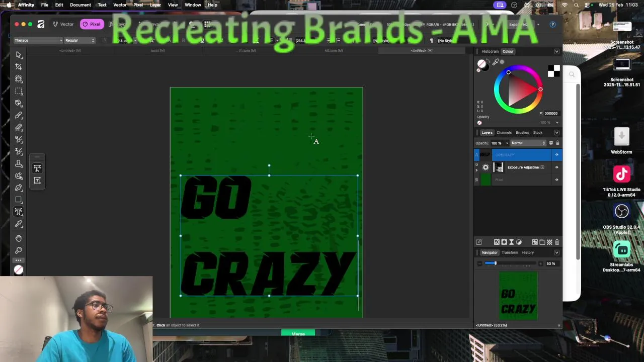Click the Edit Layer pencil icon
The image size is (644, 362).
coord(479,242)
